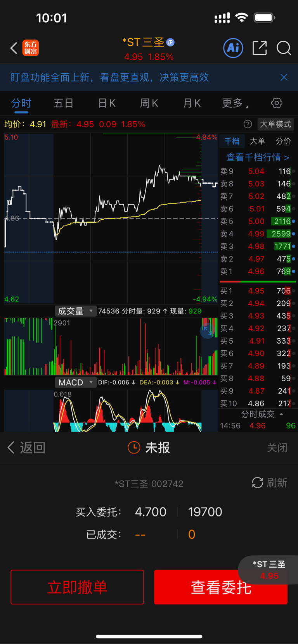Screen dimensions: 298x644
Task: Tap the back arrow in the top header
Action: 14,48
